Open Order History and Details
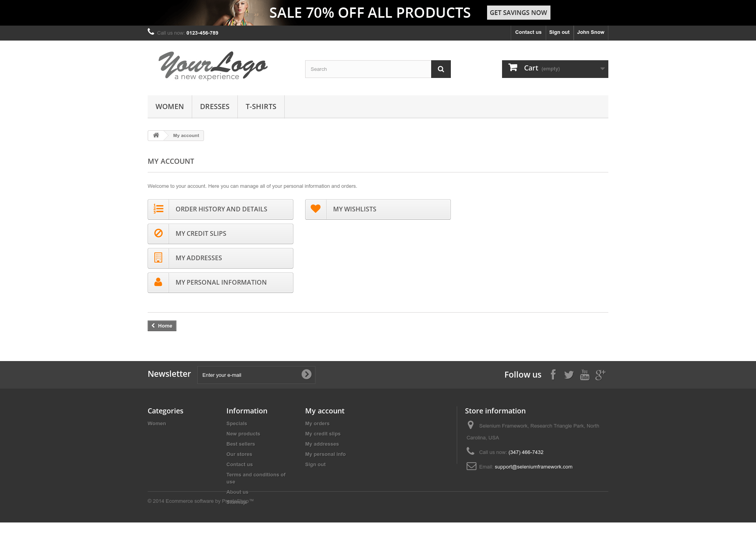756x552 pixels. 220,209
